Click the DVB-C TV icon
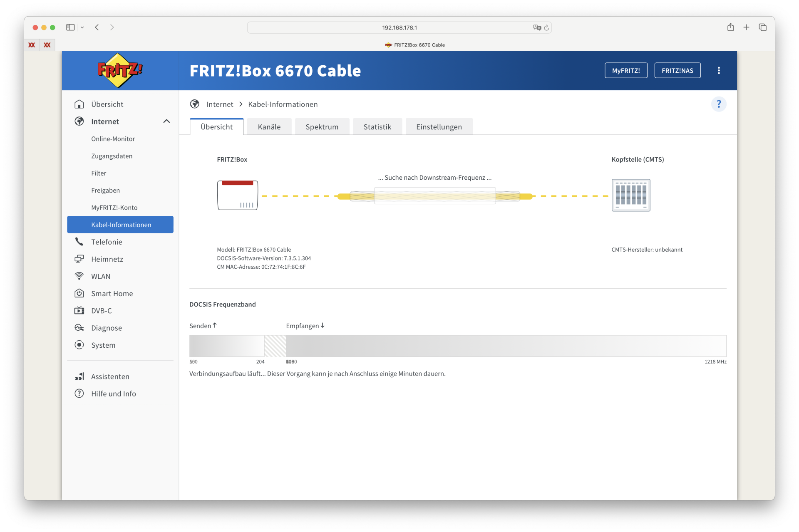The height and width of the screenshot is (532, 799). tap(79, 310)
